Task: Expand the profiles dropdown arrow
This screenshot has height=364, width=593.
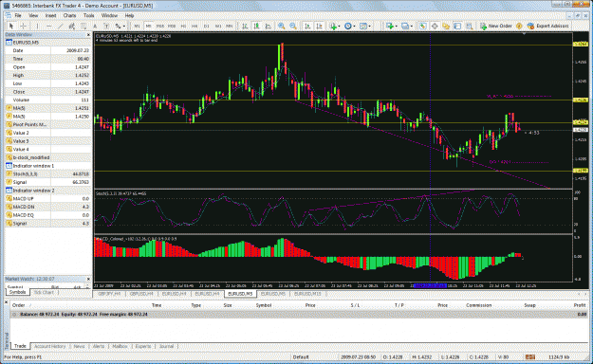Action: [x=412, y=27]
